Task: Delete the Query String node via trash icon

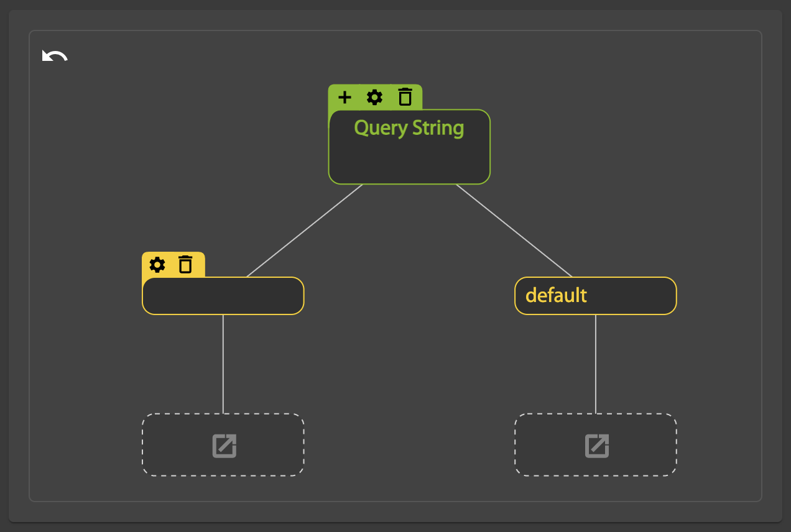Action: point(405,97)
